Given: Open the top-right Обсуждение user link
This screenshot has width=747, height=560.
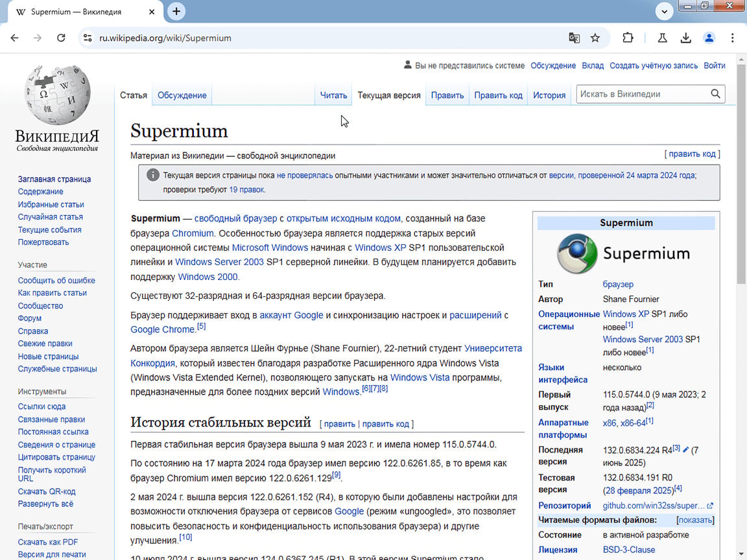Looking at the screenshot, I should point(553,65).
